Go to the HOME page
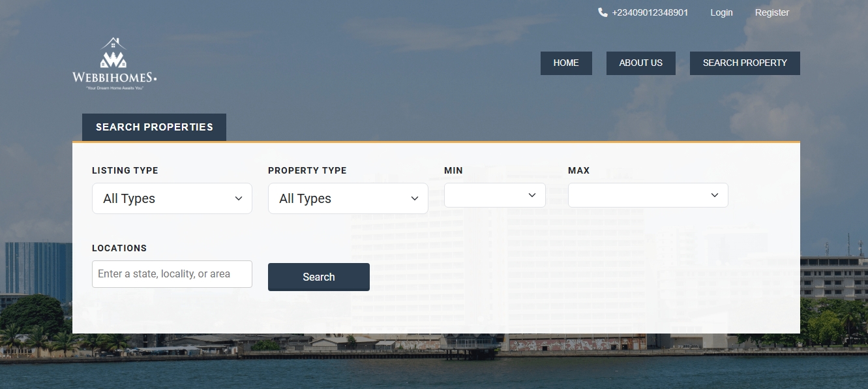 (566, 63)
